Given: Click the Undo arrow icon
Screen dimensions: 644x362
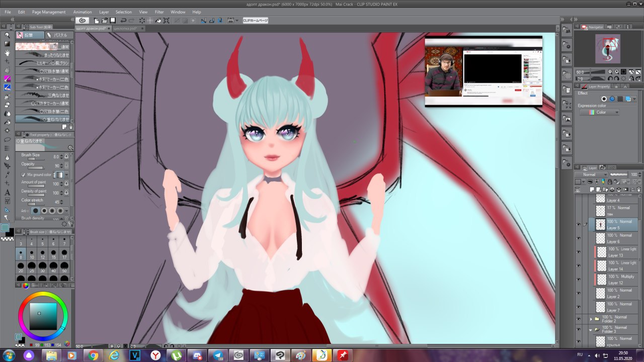Looking at the screenshot, I should 123,21.
